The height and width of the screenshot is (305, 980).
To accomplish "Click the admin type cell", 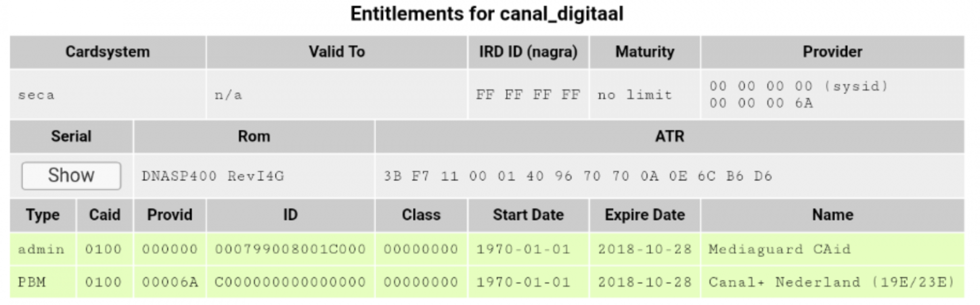I will coord(41,249).
